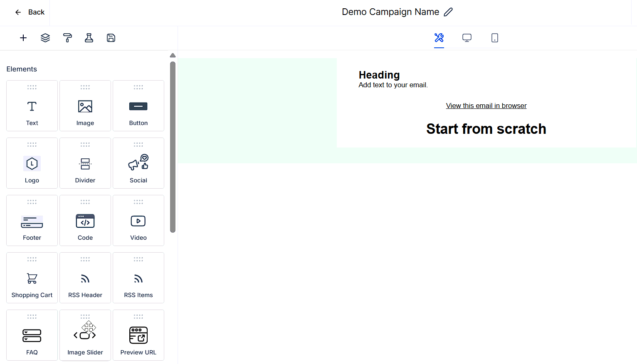Click the elements panel scrollbar thumb

[173, 147]
